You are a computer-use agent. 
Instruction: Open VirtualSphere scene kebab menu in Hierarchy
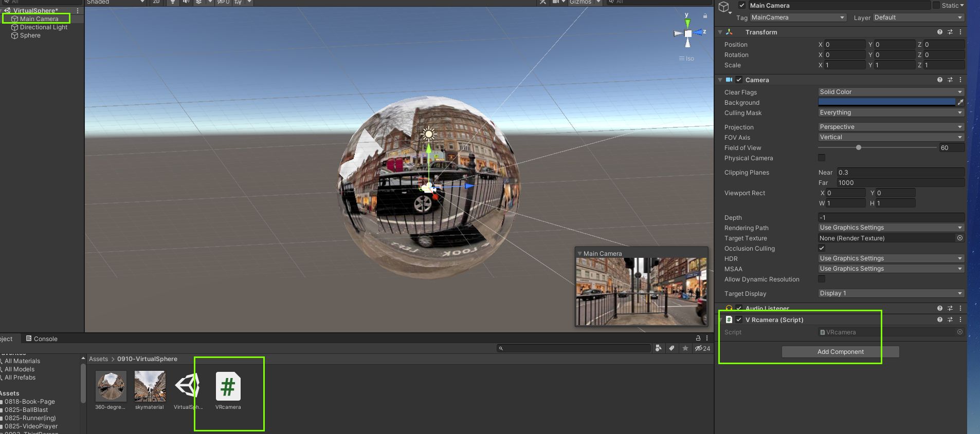point(78,10)
